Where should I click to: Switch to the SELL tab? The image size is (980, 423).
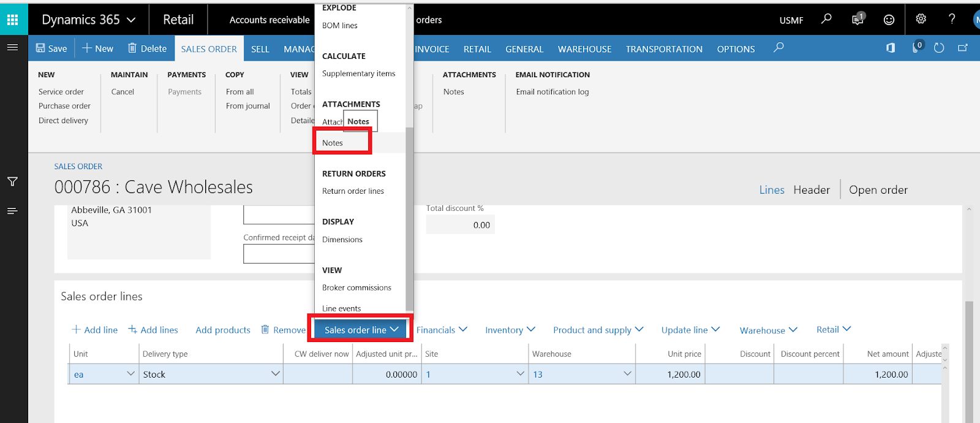click(260, 48)
